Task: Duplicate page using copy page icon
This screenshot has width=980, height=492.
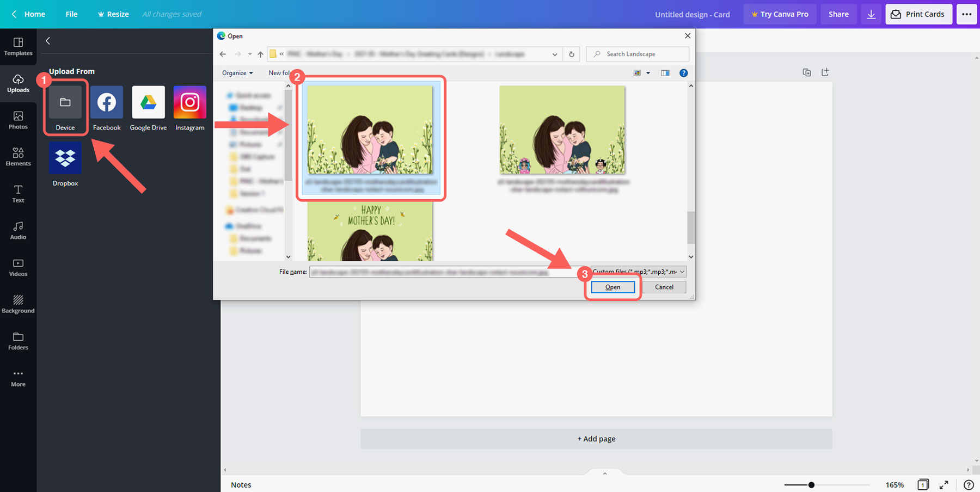Action: [807, 72]
